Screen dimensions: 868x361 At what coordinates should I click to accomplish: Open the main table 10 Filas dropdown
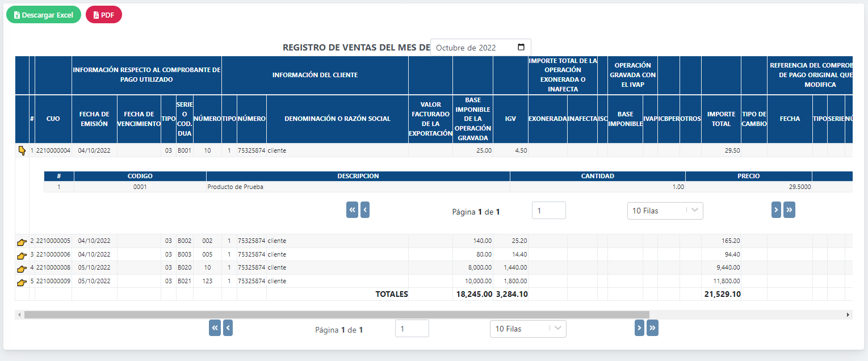click(x=527, y=329)
